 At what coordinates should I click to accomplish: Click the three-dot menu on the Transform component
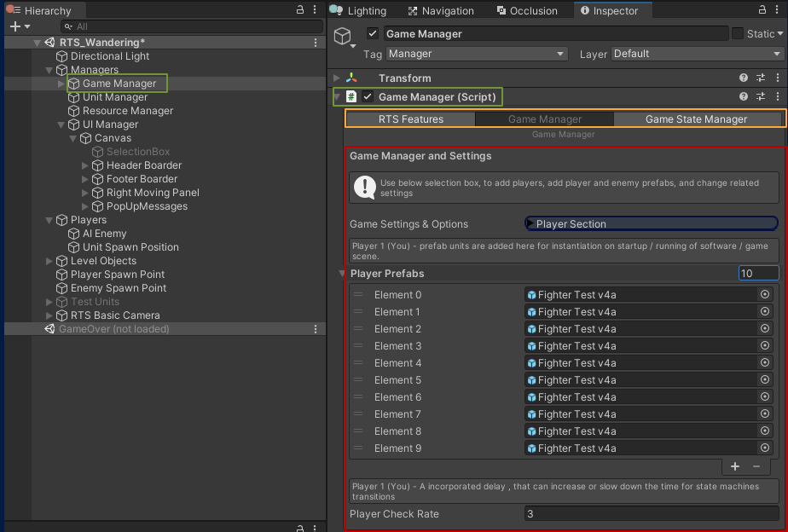778,77
